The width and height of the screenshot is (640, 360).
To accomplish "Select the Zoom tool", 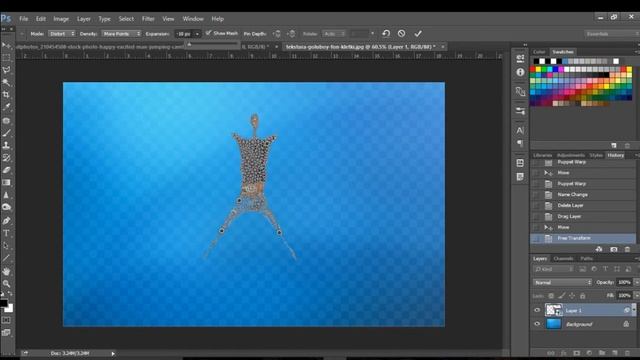I will point(6,284).
